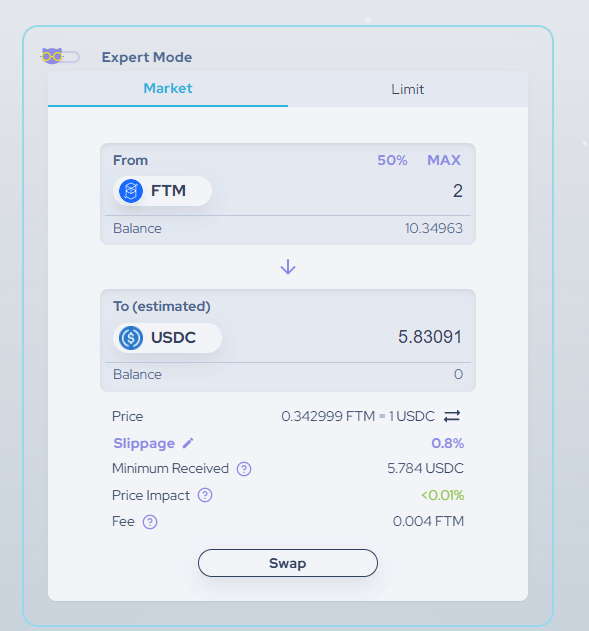
Task: Click the 0.8% slippage value
Action: [x=447, y=443]
